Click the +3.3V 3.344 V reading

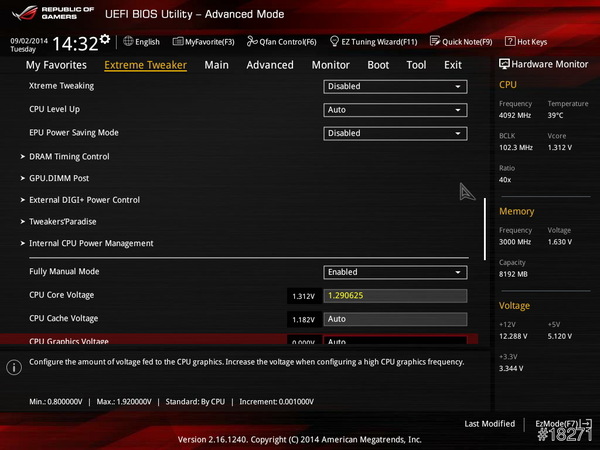pos(511,368)
